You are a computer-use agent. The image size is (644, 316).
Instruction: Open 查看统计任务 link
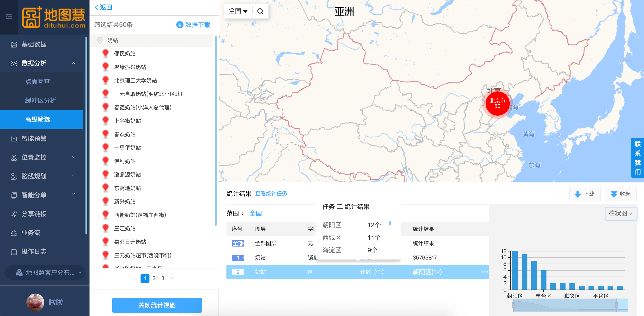271,194
